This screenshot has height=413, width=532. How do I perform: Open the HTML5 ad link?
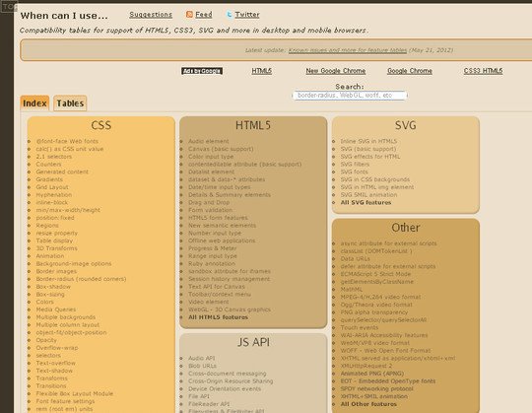click(x=262, y=71)
